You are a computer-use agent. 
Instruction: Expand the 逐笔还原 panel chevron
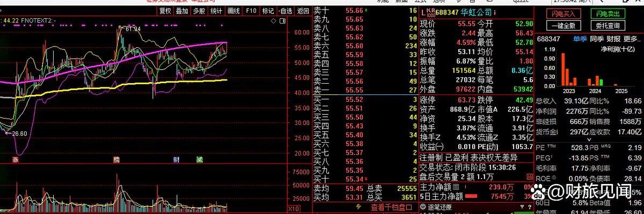click(423, 207)
